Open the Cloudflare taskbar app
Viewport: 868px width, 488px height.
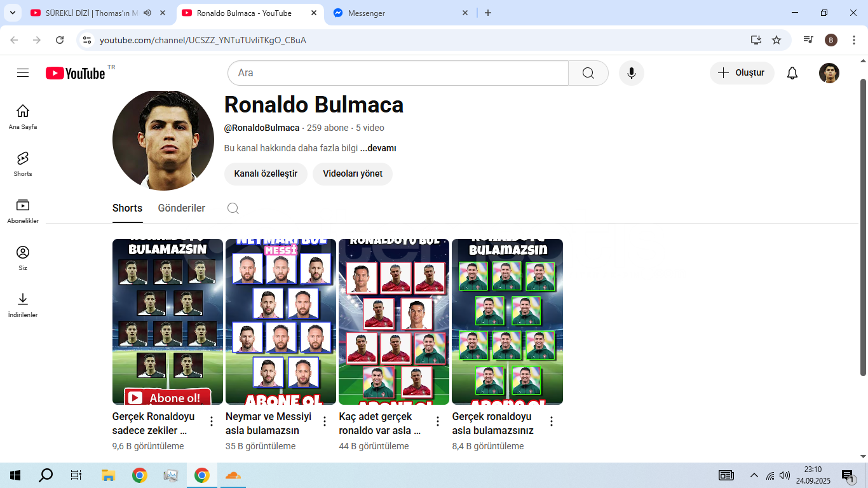click(233, 475)
